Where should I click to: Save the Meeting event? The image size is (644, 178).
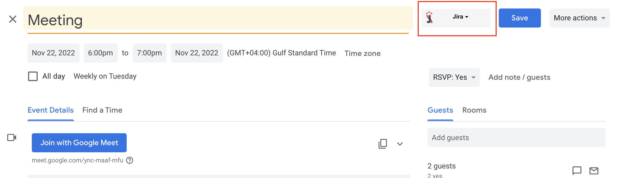[519, 18]
